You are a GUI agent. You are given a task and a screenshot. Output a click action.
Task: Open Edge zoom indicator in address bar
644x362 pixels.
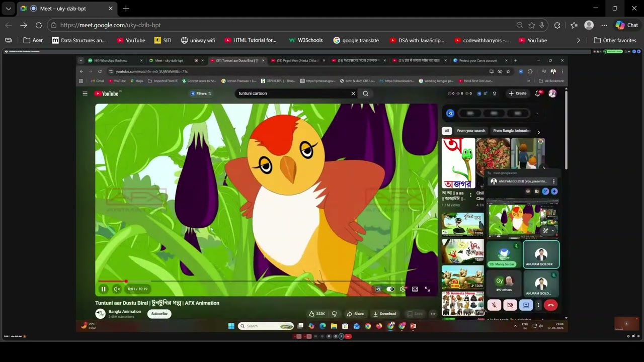pyautogui.click(x=520, y=25)
